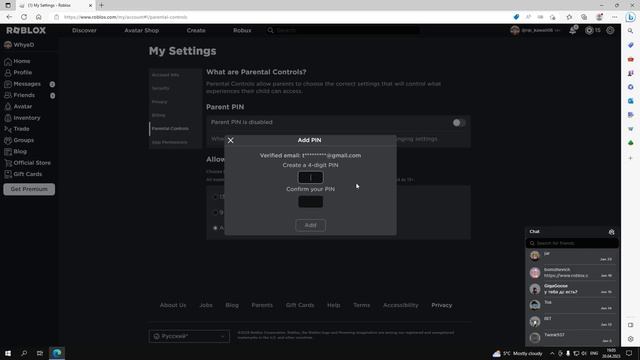Open Account Info settings tab

166,75
